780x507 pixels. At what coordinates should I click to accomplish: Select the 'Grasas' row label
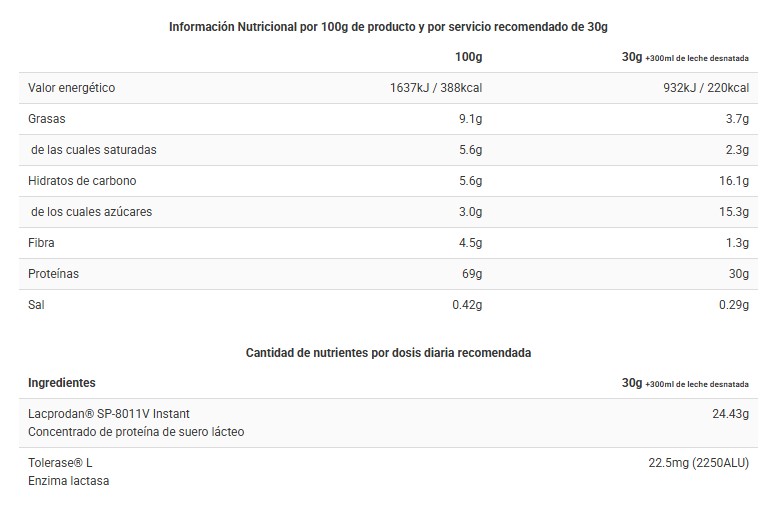point(47,119)
